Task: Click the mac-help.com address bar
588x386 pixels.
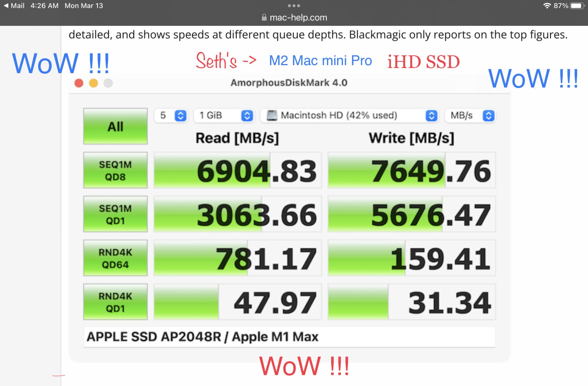Action: [298, 18]
